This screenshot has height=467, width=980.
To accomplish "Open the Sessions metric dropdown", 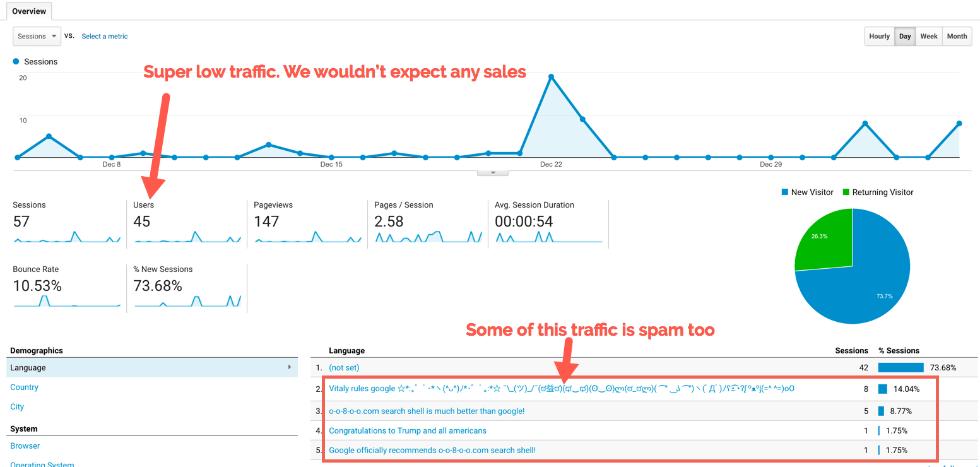I will coord(36,36).
